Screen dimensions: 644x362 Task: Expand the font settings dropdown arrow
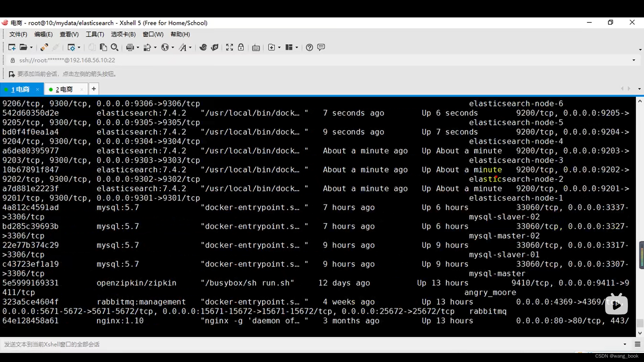[190, 48]
